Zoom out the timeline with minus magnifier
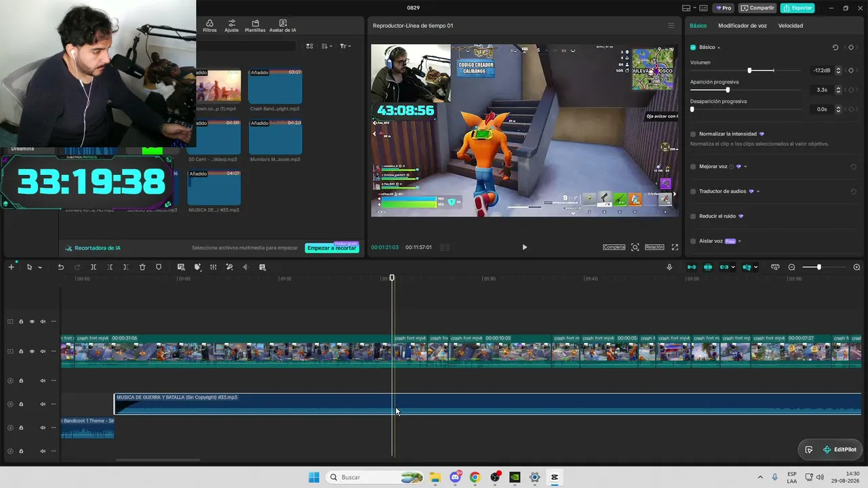This screenshot has height=488, width=868. [x=791, y=267]
